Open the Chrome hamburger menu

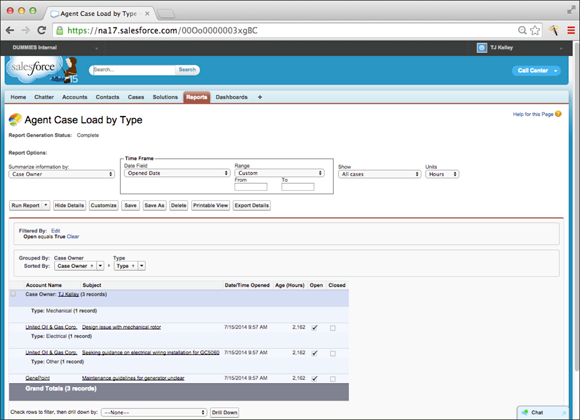coord(571,30)
